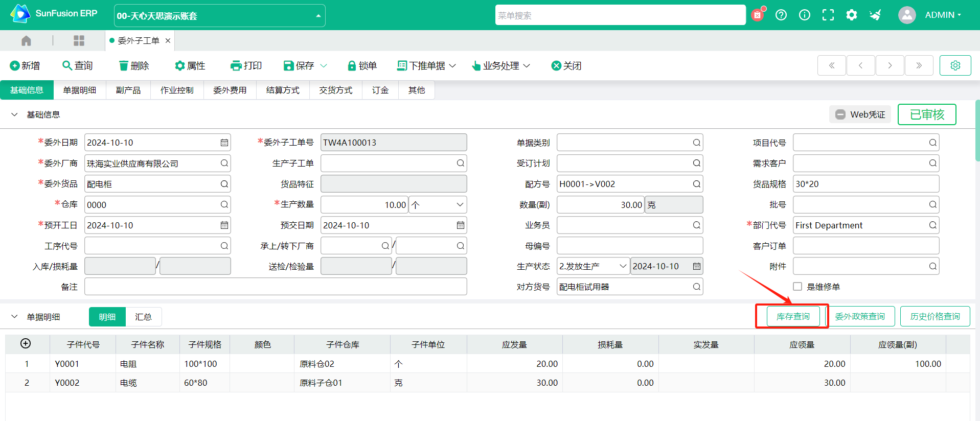The height and width of the screenshot is (421, 980).
Task: Switch to the 结算方式 tab
Action: point(283,90)
